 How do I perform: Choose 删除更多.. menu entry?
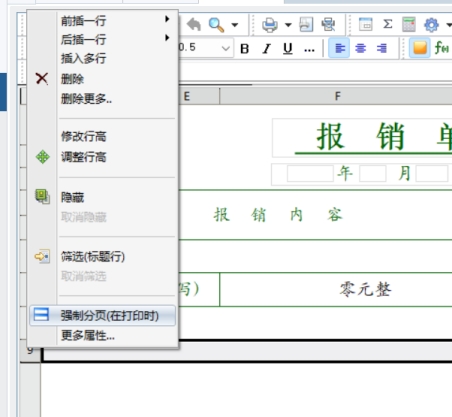pyautogui.click(x=102, y=99)
